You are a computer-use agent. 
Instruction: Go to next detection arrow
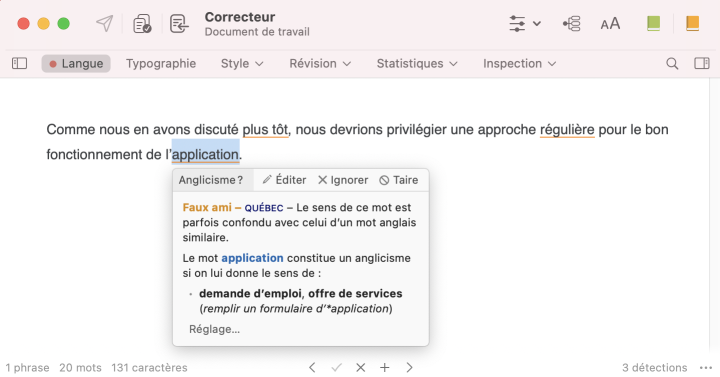(x=409, y=367)
